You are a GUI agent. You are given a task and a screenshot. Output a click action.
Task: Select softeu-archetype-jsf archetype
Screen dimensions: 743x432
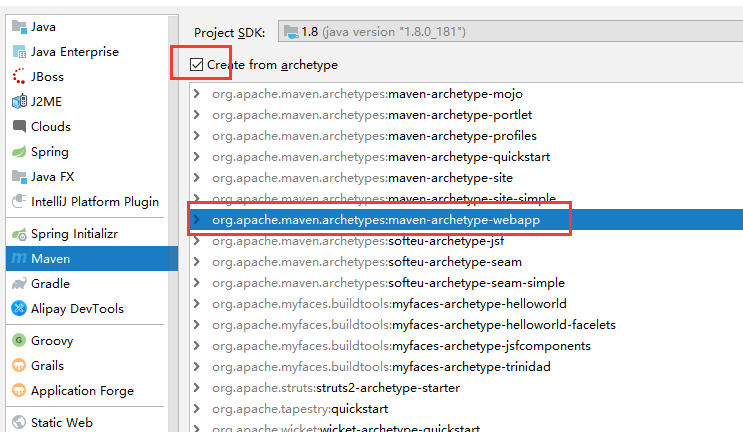(358, 241)
